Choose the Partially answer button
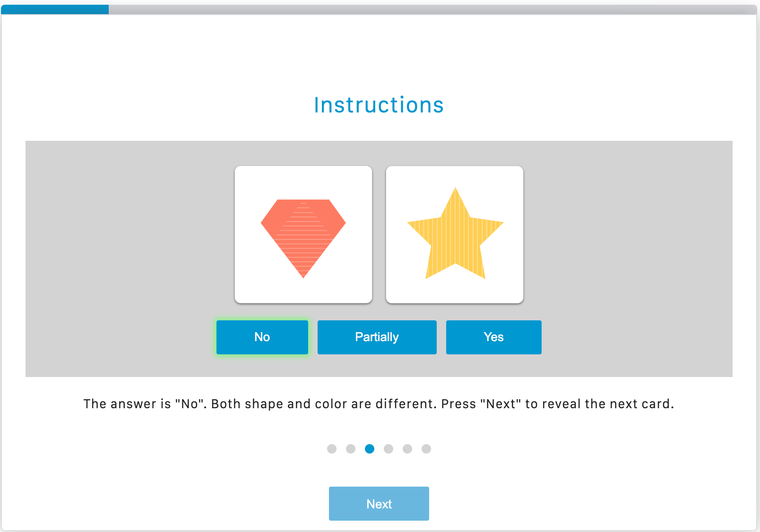Image resolution: width=760 pixels, height=532 pixels. click(377, 337)
